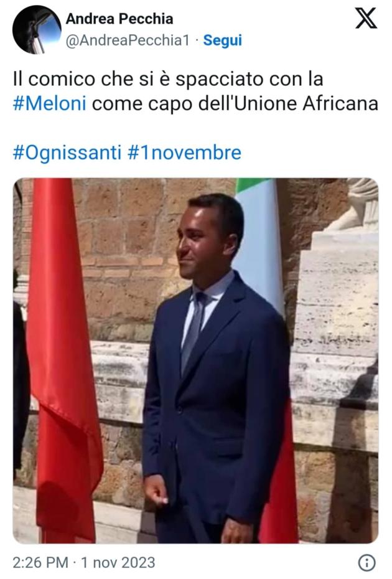
Task: Open the #Ognissanti hashtag
Action: click(67, 153)
